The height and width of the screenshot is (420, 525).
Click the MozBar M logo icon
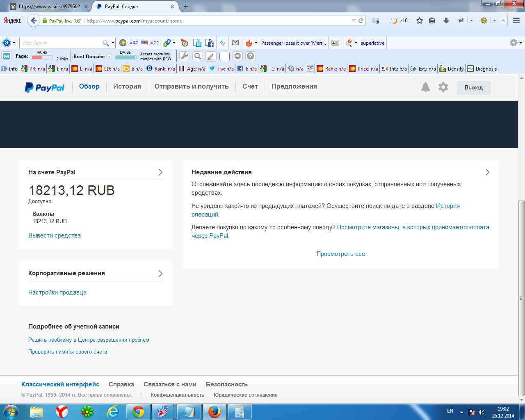(7, 56)
